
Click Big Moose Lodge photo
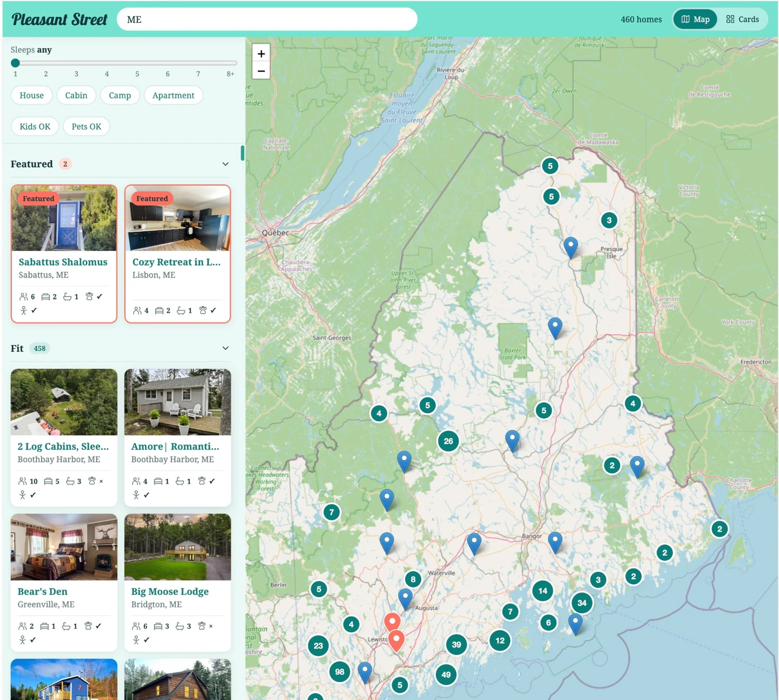pos(177,547)
